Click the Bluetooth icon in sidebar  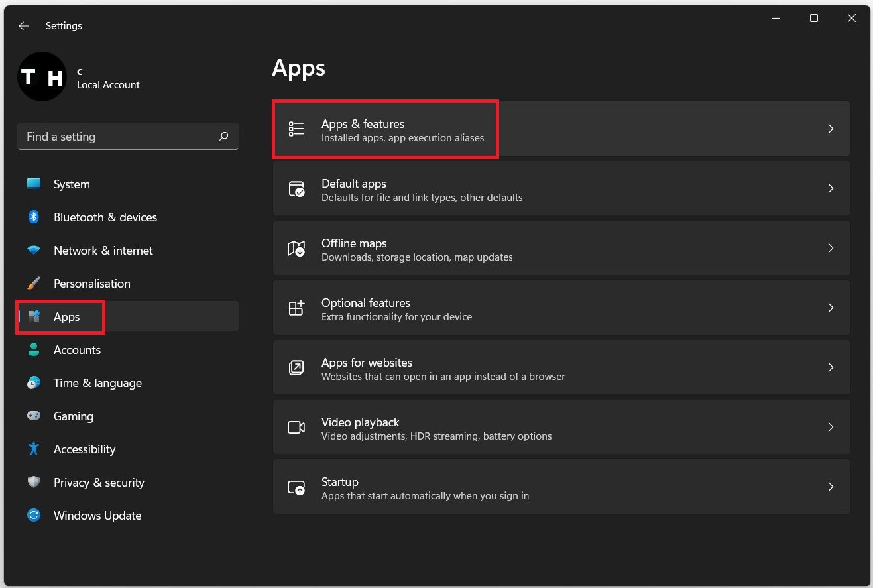click(x=34, y=217)
